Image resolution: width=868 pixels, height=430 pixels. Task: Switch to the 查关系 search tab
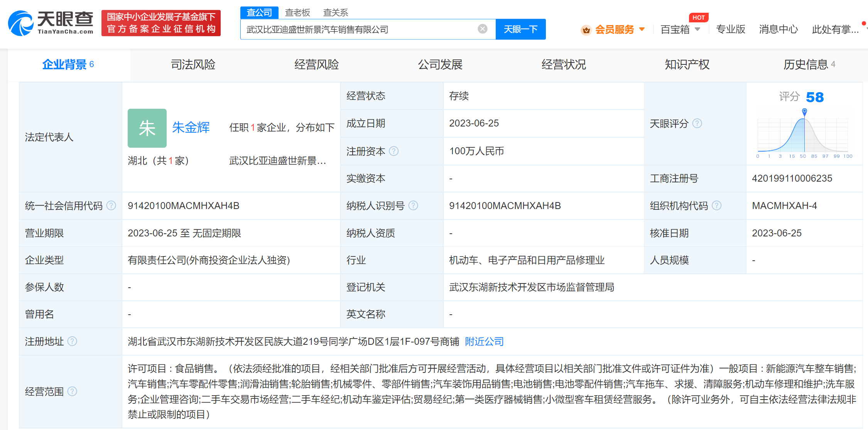336,13
